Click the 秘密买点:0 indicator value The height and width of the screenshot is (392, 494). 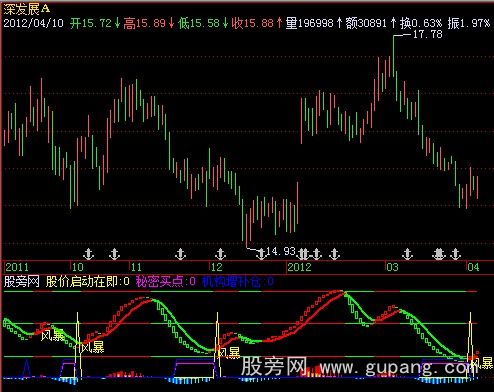tap(166, 282)
